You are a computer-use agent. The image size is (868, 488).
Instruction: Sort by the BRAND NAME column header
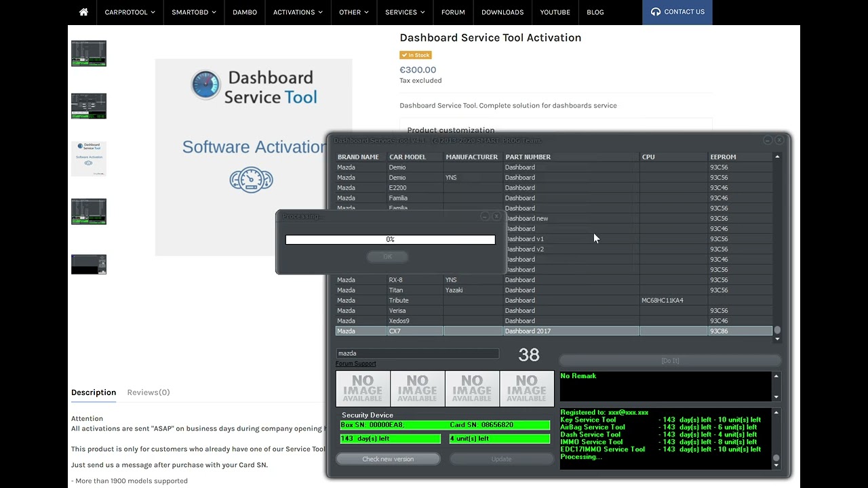(x=358, y=157)
